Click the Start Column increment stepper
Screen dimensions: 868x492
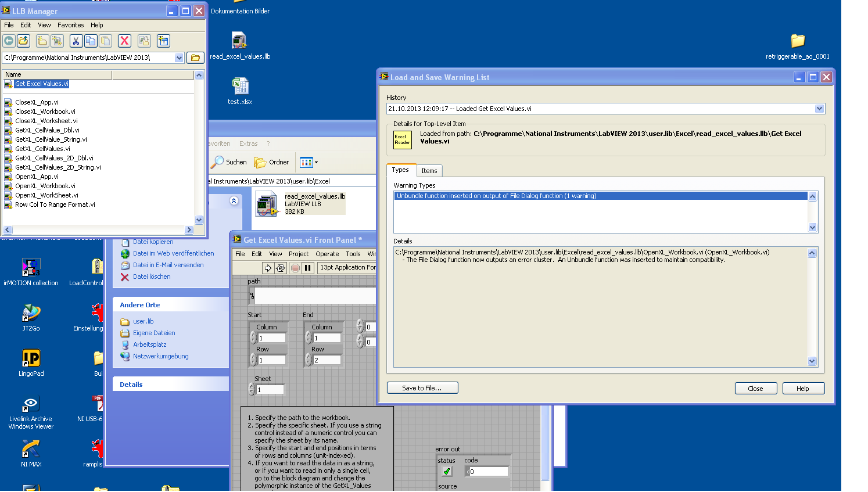click(x=253, y=335)
